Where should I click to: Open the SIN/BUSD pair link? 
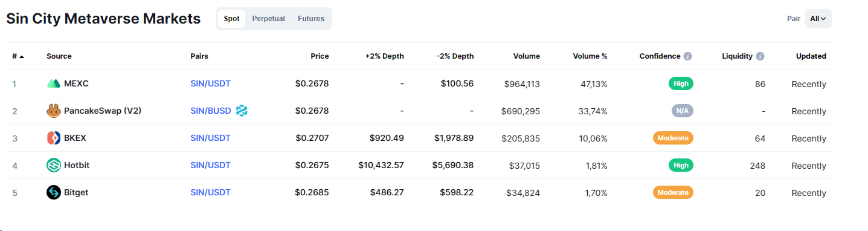click(x=211, y=111)
